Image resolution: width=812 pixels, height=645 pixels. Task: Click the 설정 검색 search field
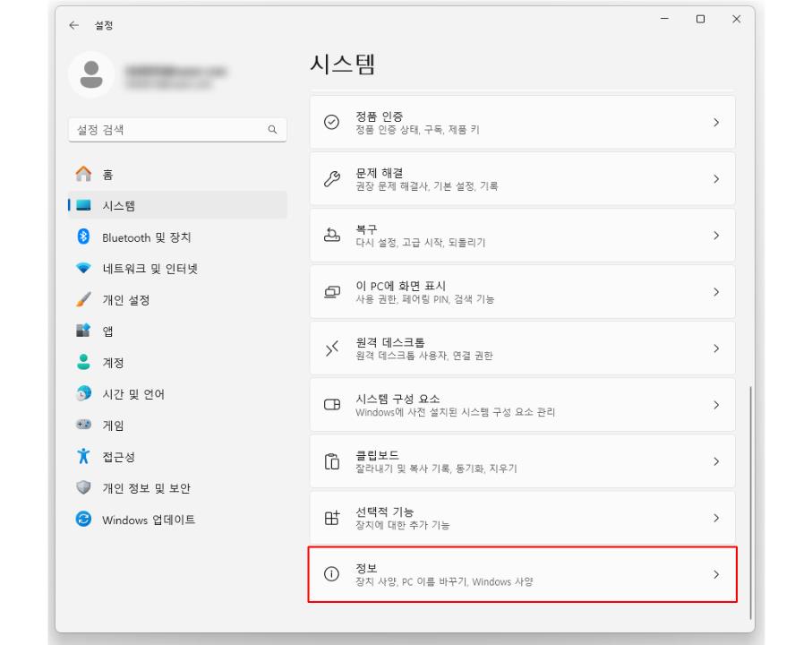click(177, 130)
